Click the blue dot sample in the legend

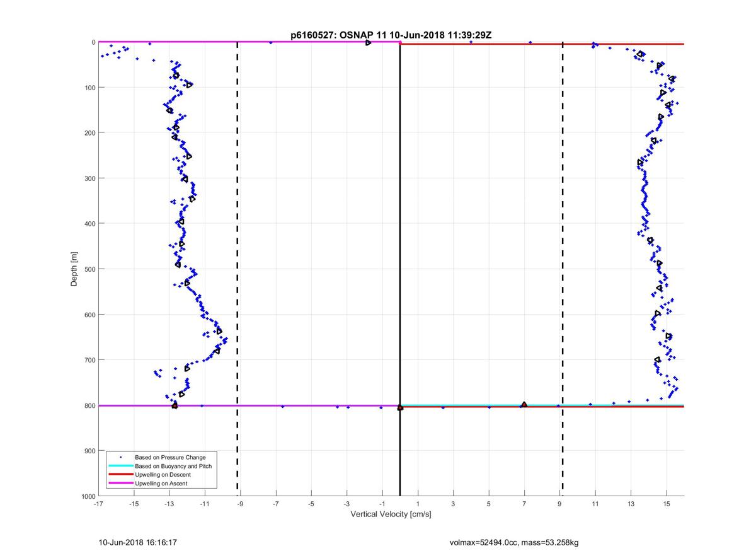pos(120,456)
